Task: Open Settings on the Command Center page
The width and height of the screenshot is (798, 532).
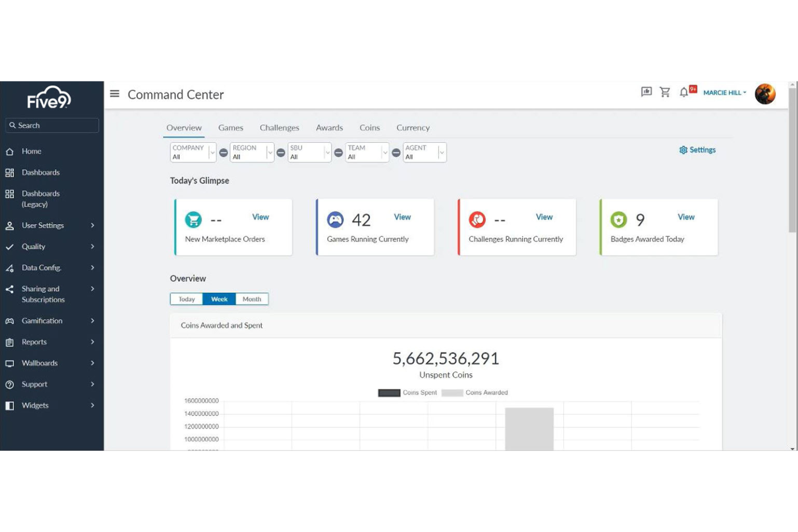Action: click(x=697, y=150)
